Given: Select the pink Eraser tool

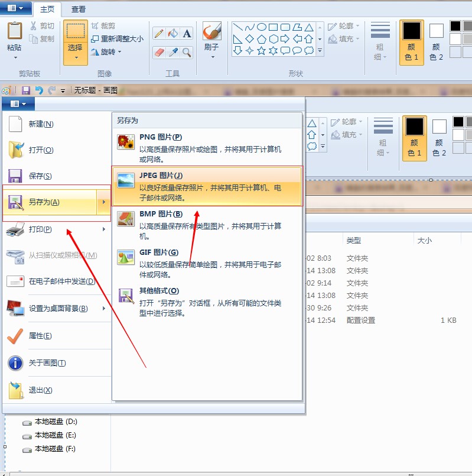Looking at the screenshot, I should (158, 53).
